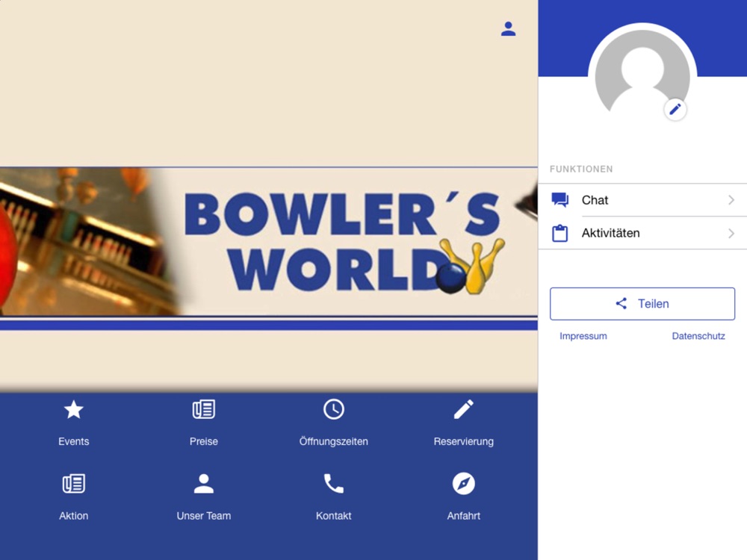Edit profile picture with pencil badge
Screen dimensions: 747x560
point(675,110)
